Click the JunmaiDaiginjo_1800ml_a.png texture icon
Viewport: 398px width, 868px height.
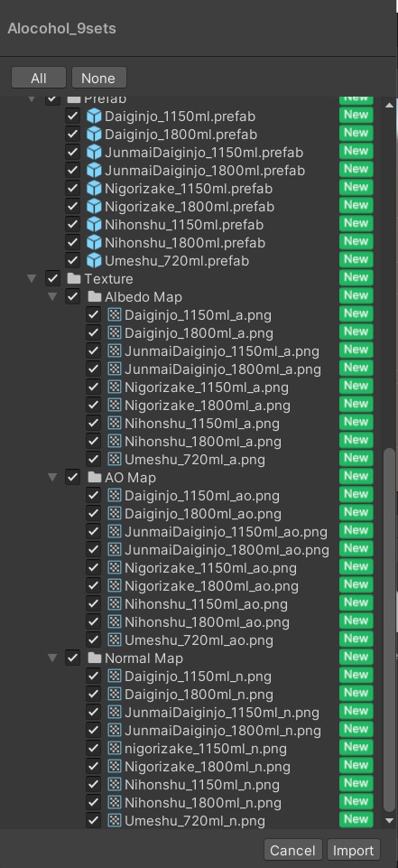pos(114,369)
